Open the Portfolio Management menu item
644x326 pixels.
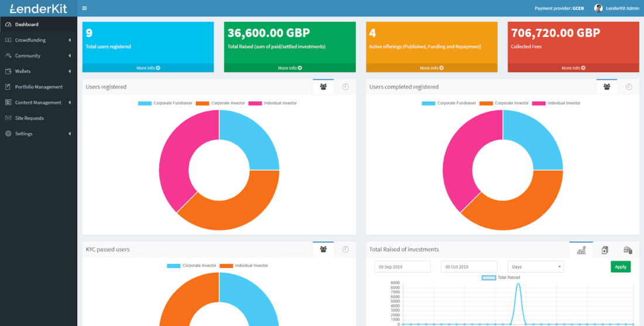coord(39,87)
